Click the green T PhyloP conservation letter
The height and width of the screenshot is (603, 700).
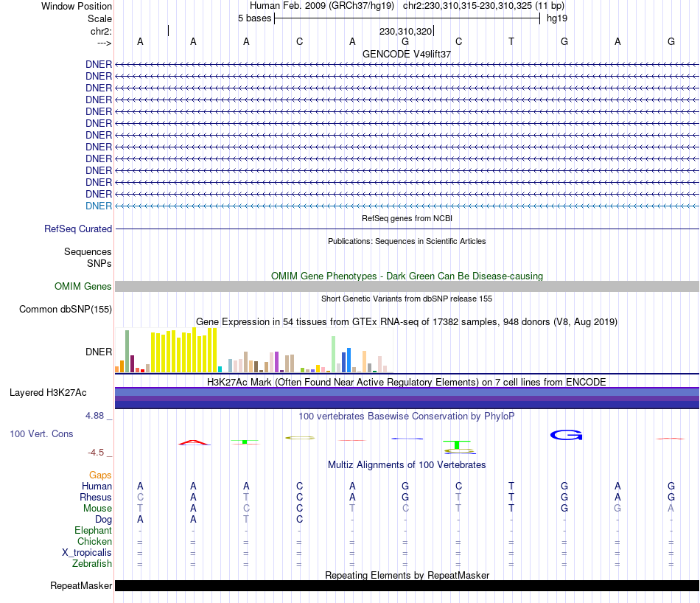(457, 445)
